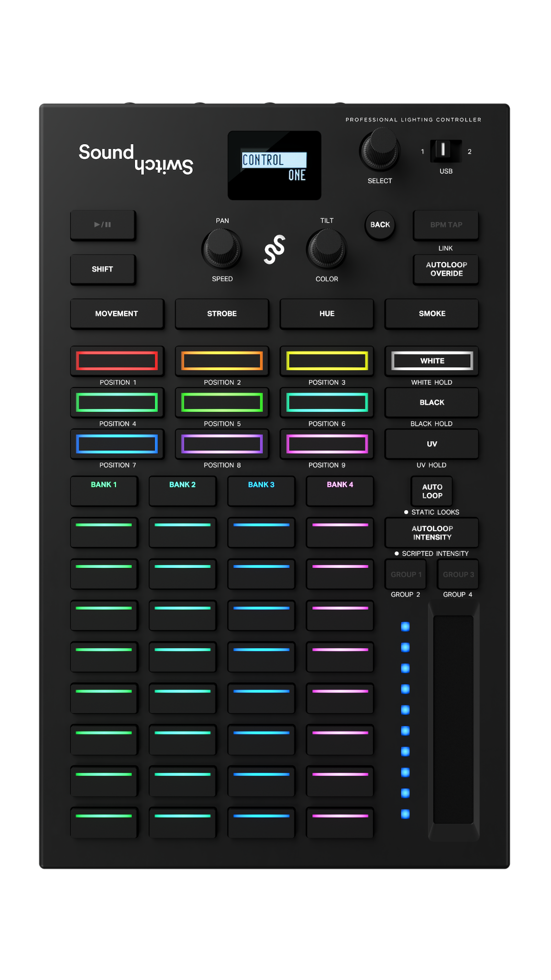Select the GROUP 3 button
The image size is (551, 980).
click(458, 574)
